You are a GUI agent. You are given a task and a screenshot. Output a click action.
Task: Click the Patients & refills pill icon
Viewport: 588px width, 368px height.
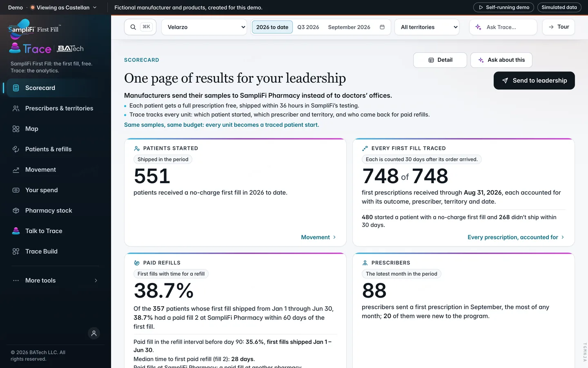click(16, 149)
